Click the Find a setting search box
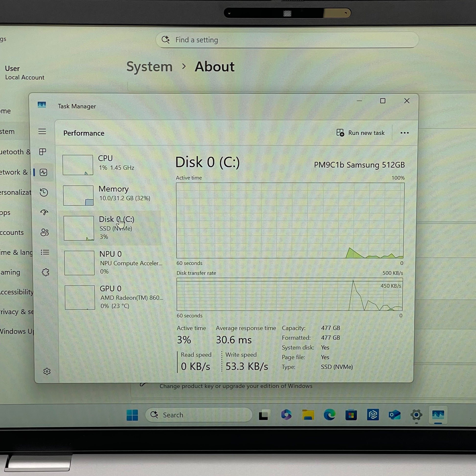 pyautogui.click(x=287, y=40)
